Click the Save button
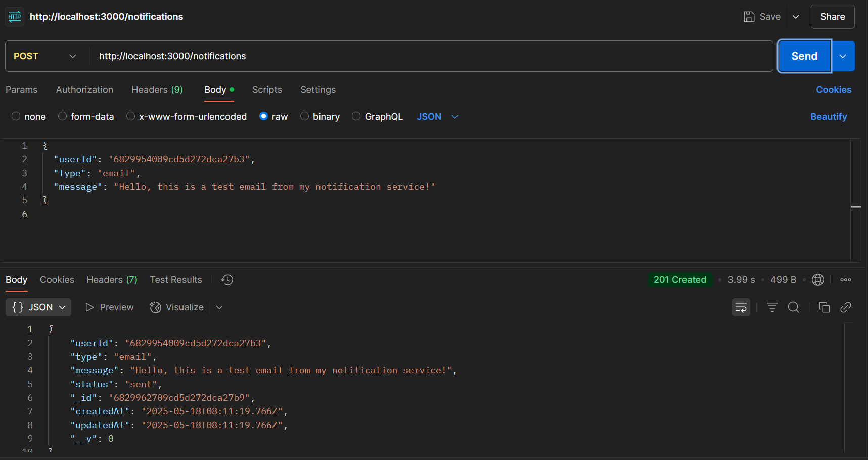The height and width of the screenshot is (460, 868). [762, 17]
